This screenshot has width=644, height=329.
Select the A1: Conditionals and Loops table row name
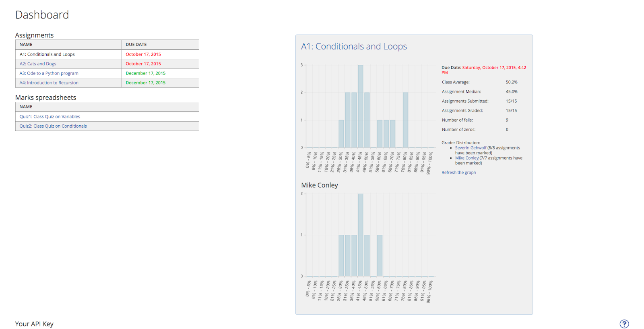click(x=47, y=54)
